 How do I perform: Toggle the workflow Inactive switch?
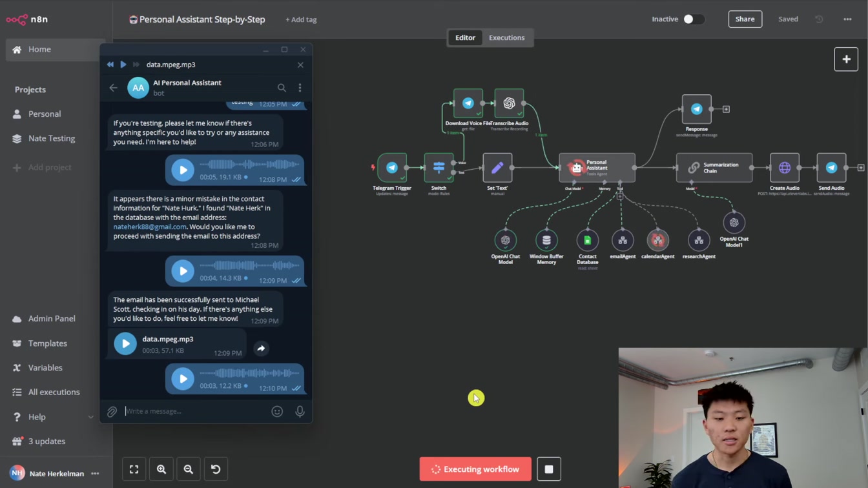click(x=693, y=19)
